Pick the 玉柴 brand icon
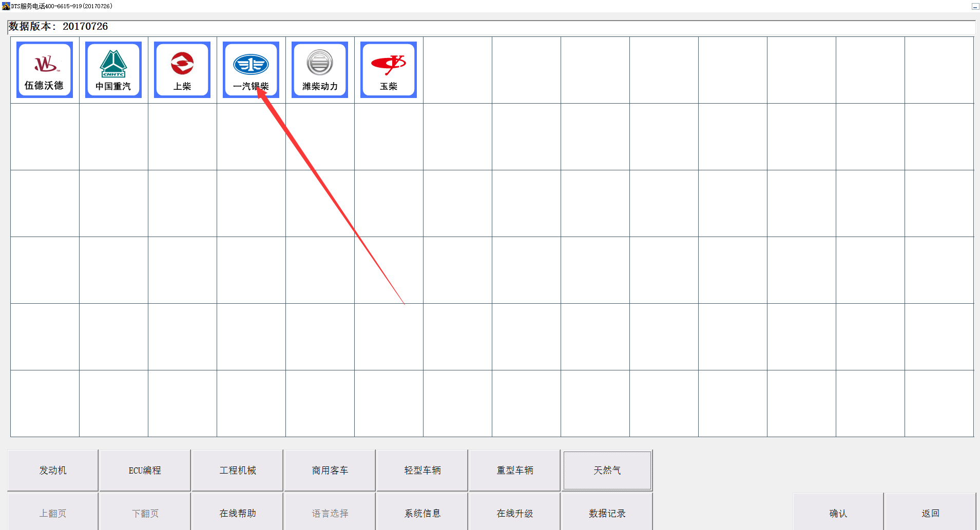This screenshot has height=530, width=980. click(x=389, y=70)
